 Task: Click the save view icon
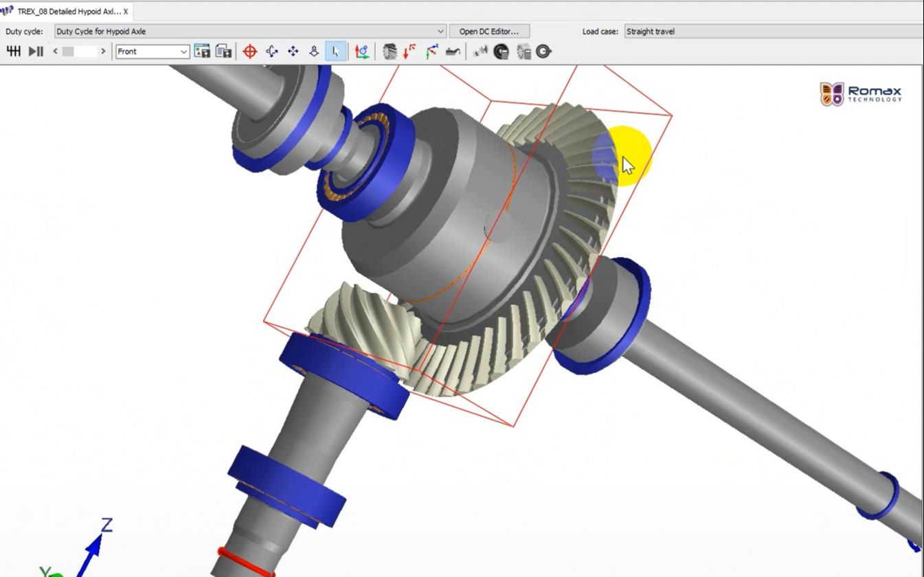[202, 52]
